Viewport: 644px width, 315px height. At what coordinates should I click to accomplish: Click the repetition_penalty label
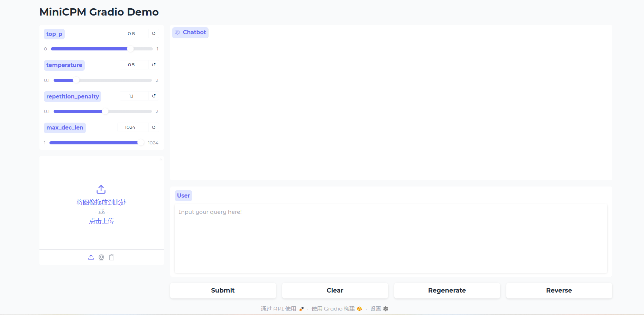73,96
